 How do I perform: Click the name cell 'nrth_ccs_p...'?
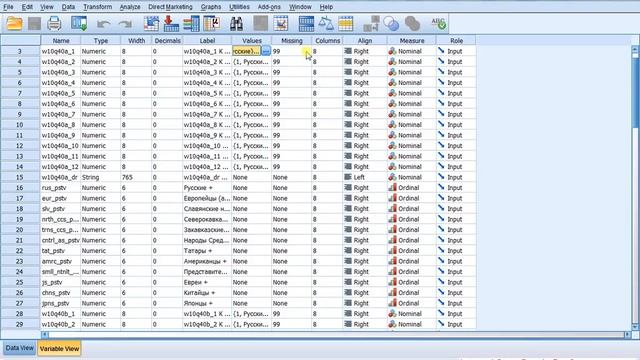click(x=60, y=219)
